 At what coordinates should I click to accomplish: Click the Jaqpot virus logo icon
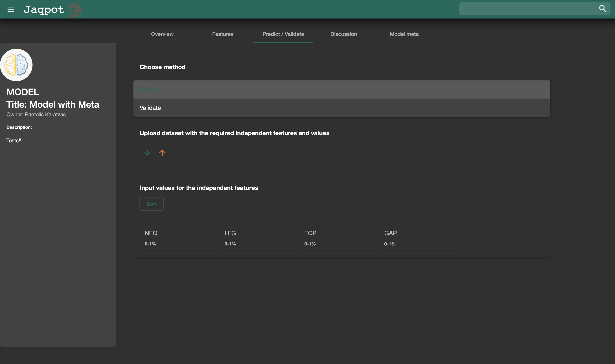[x=75, y=10]
